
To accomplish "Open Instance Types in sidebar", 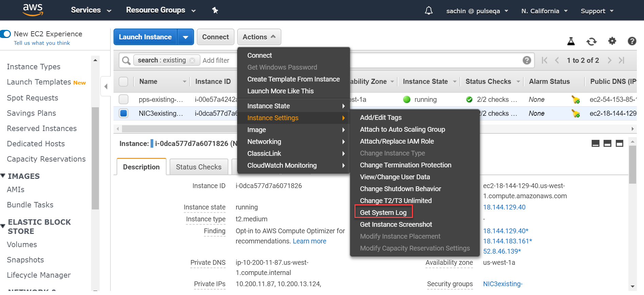I will (34, 67).
